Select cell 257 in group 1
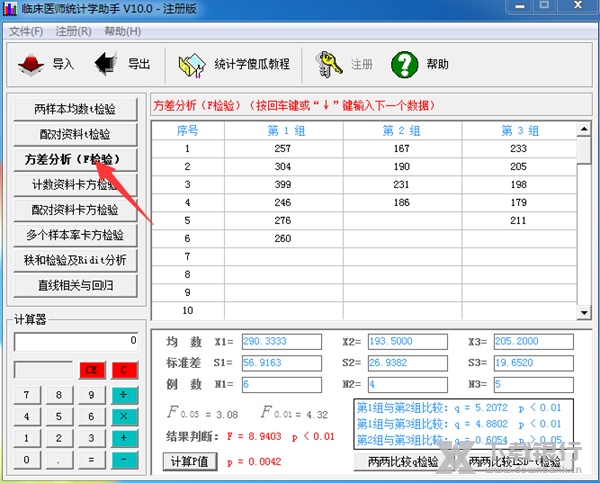Screen dimensions: 600x483 284,148
